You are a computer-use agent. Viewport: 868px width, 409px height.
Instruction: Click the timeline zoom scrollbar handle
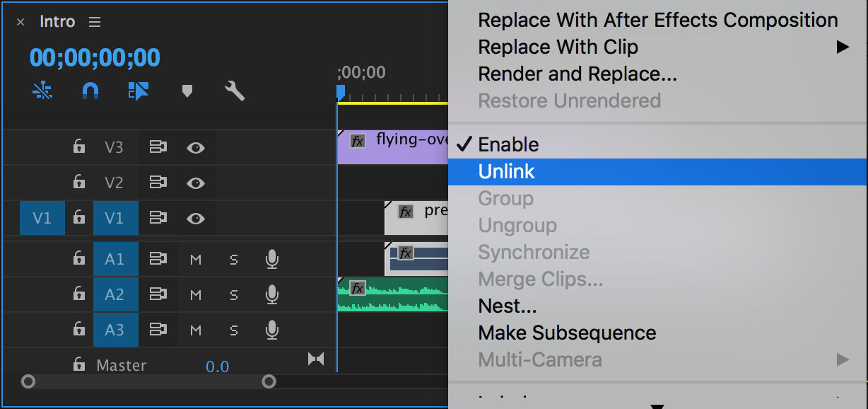click(269, 381)
